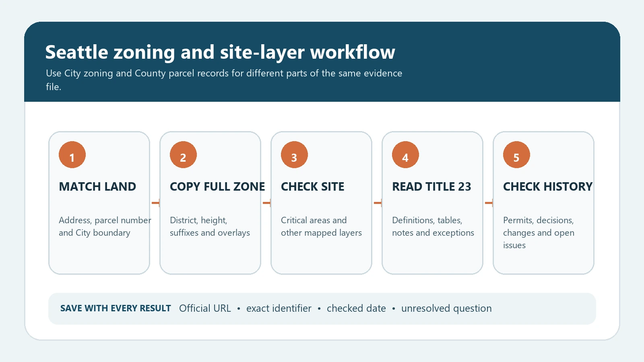The image size is (644, 362).
Task: Click the subtitle about City zoning records
Action: tap(224, 80)
